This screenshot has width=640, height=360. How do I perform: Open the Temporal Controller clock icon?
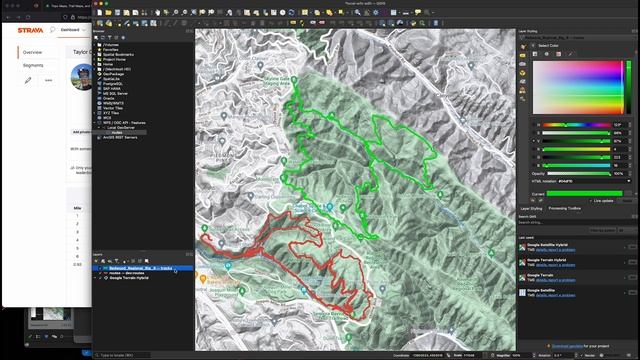[282, 13]
